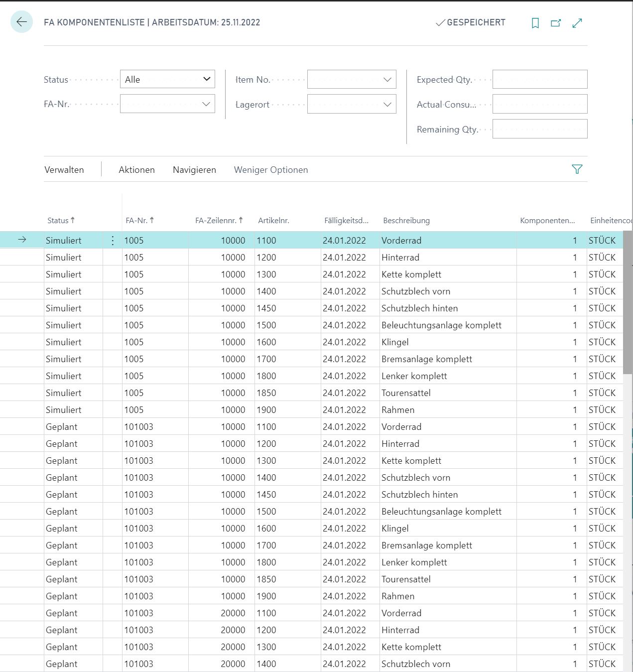Open the Item No. dropdown
This screenshot has height=672, width=633.
pos(352,79)
